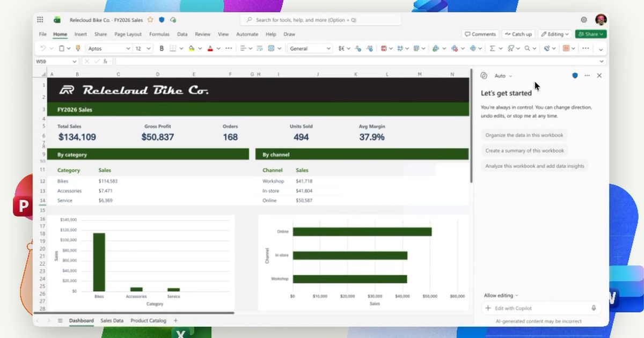Toggle Wrap text

click(x=259, y=48)
